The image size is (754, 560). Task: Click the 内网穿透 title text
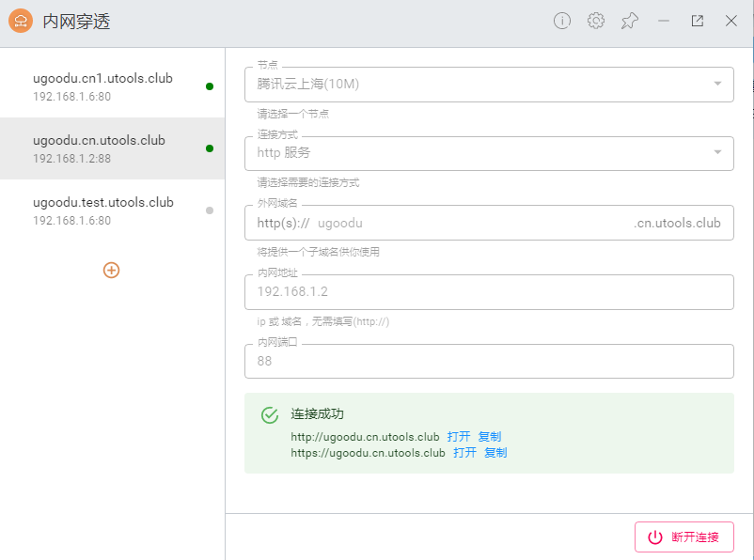(76, 22)
